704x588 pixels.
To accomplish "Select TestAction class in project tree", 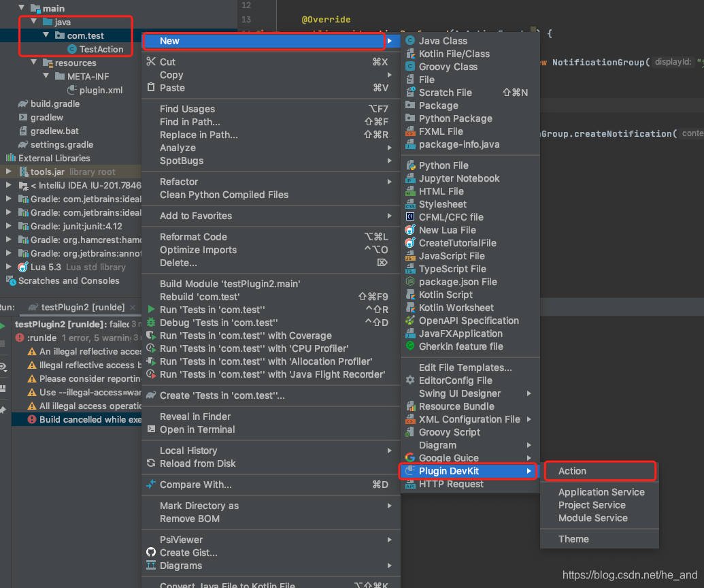I will click(x=101, y=50).
